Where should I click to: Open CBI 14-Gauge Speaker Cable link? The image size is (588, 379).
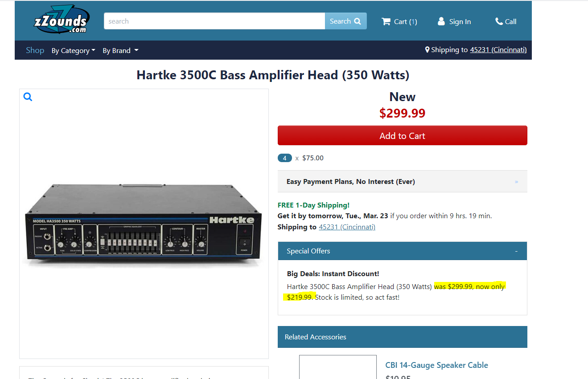click(436, 365)
